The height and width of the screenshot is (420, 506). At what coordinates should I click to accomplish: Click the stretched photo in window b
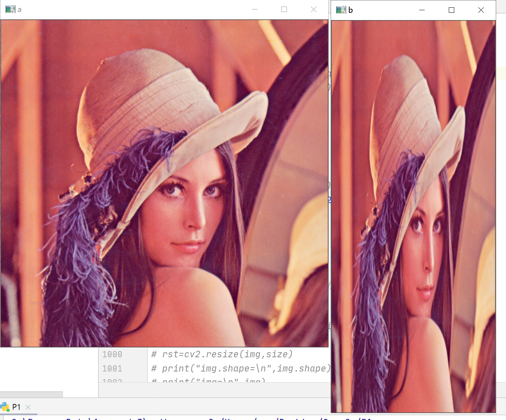[x=413, y=217]
